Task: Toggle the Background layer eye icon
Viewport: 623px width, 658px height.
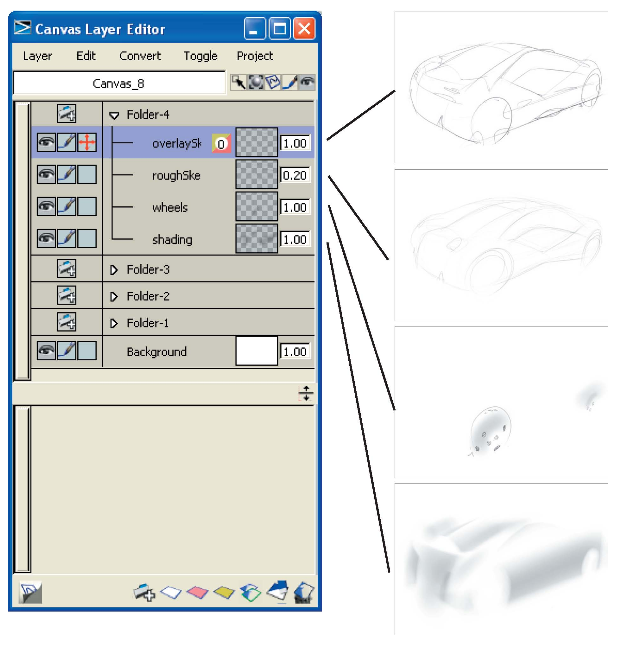Action: (x=46, y=350)
